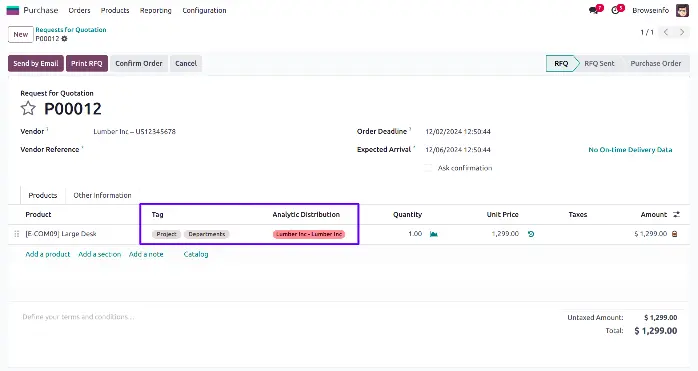
Task: Click the Taxes column header
Action: click(578, 214)
